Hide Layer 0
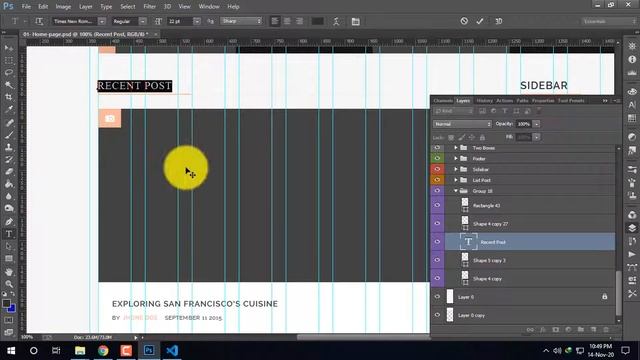 coord(437,297)
